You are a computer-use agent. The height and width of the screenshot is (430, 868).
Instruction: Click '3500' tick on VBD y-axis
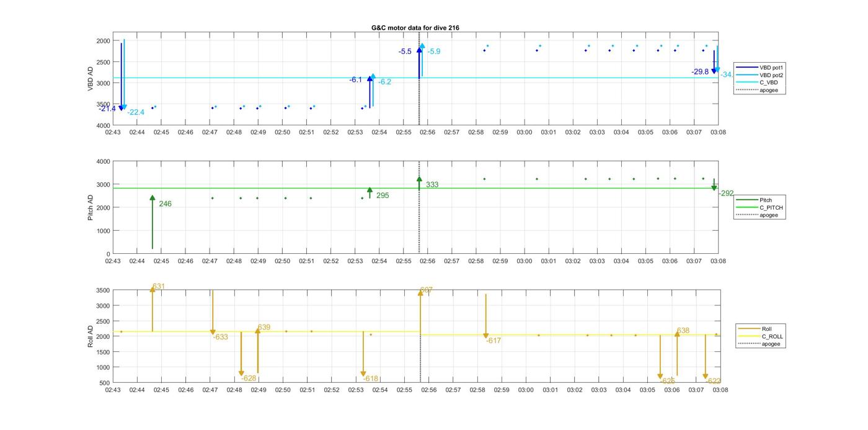pyautogui.click(x=103, y=104)
